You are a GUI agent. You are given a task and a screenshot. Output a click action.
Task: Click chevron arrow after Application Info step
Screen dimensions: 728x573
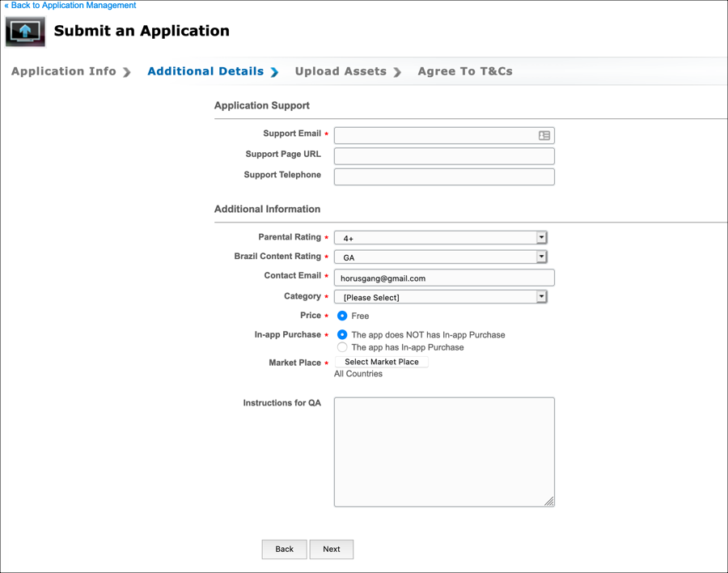(x=127, y=72)
